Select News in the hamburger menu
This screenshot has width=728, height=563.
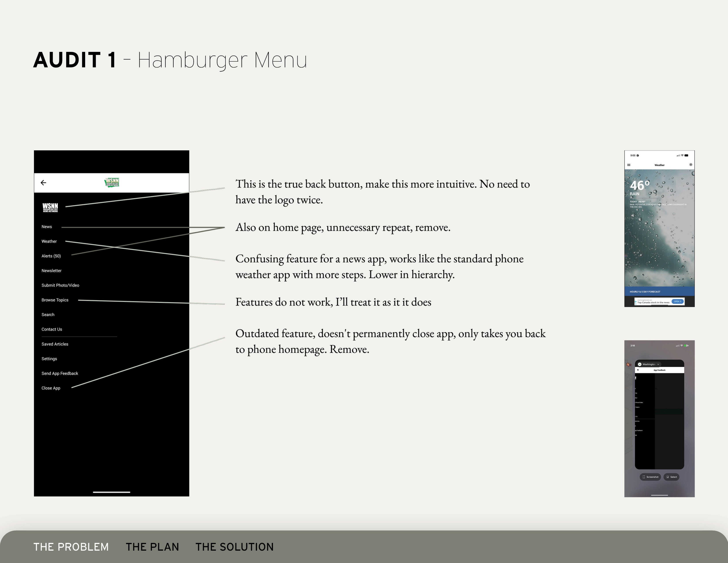click(x=47, y=227)
